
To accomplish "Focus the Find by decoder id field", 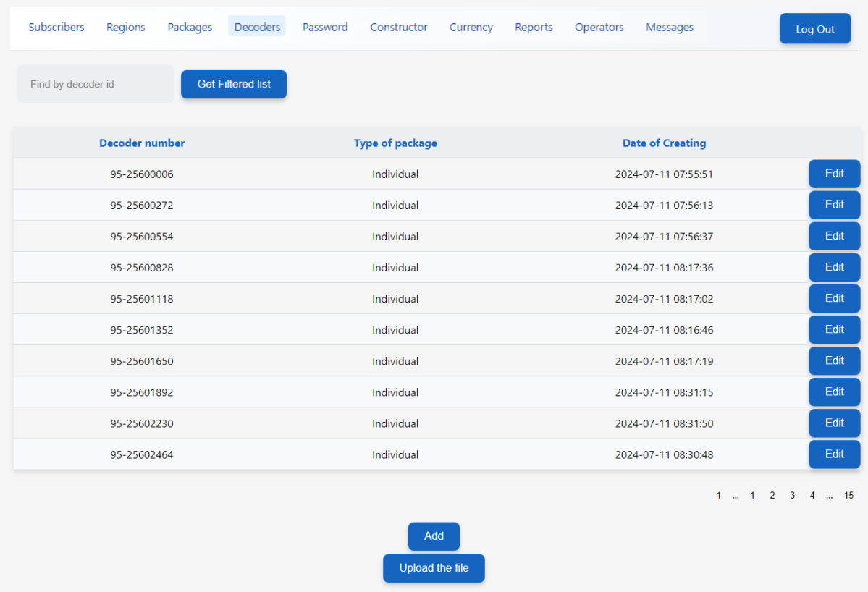I will (x=96, y=84).
